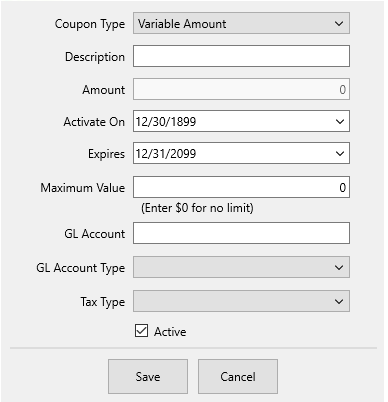Open the Coupon Type dropdown arrow

click(339, 24)
